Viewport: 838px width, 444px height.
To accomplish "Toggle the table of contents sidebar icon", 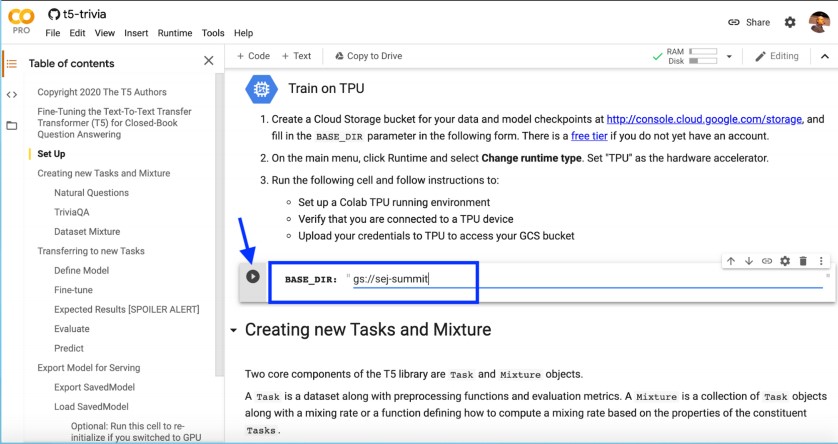I will click(x=12, y=63).
